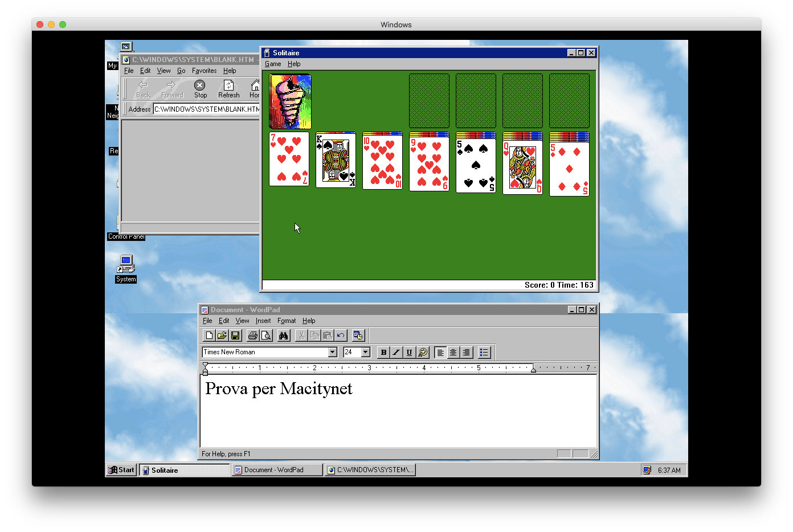Open the font Color palette icon in WordPad
The image size is (793, 532).
point(423,353)
